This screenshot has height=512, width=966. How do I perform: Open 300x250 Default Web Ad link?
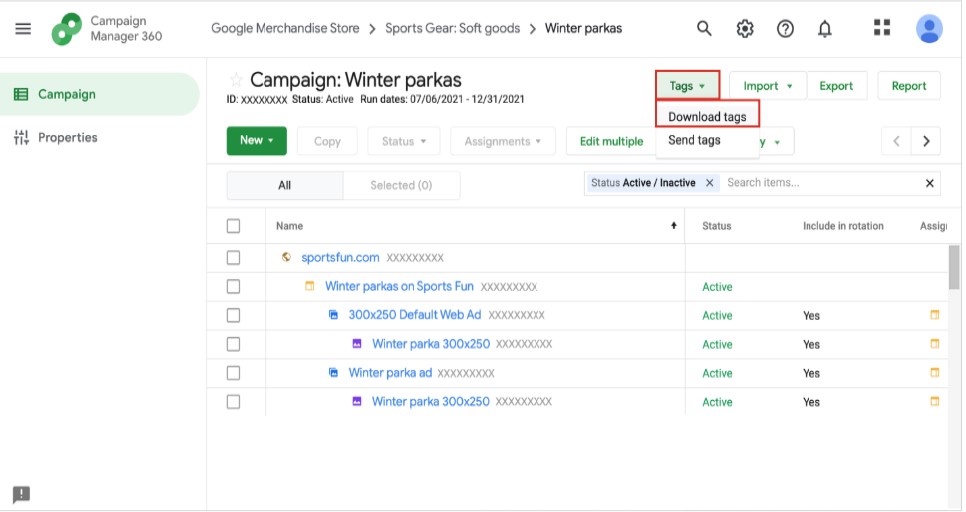(415, 315)
